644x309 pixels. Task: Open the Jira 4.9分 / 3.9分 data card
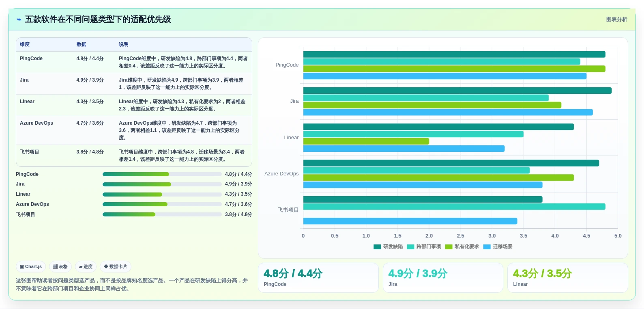pyautogui.click(x=443, y=278)
